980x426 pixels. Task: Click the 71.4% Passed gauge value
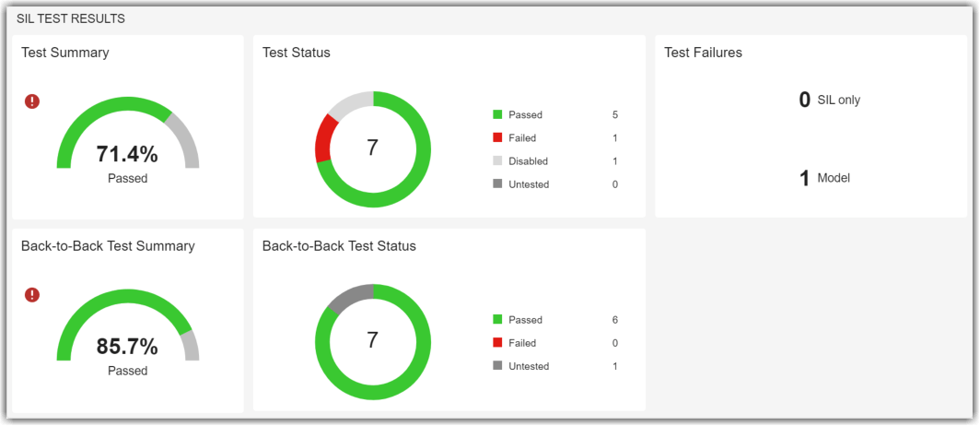pyautogui.click(x=127, y=154)
